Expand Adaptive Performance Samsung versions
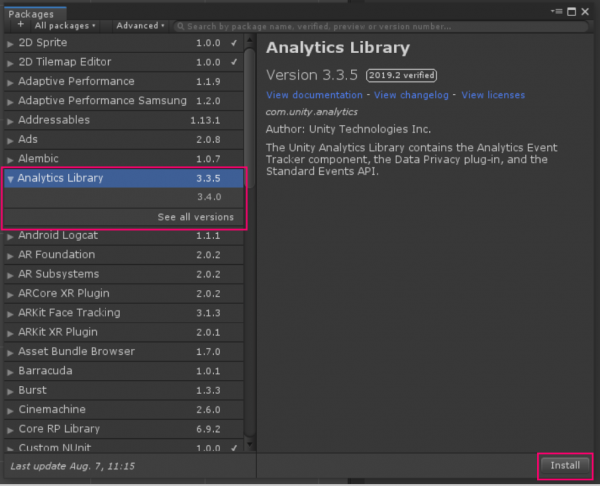Viewport: 600px width, 486px height. pos(10,101)
